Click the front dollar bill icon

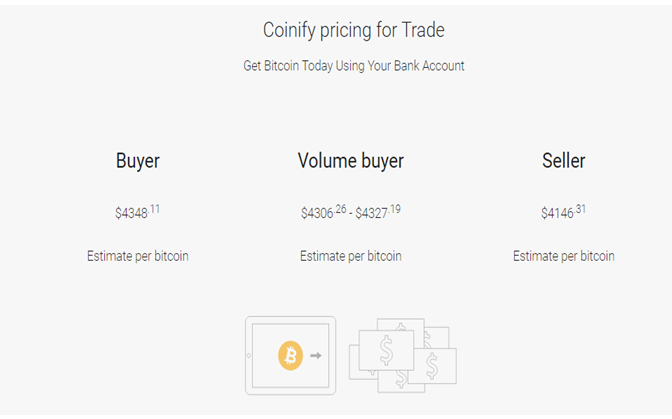pyautogui.click(x=386, y=350)
